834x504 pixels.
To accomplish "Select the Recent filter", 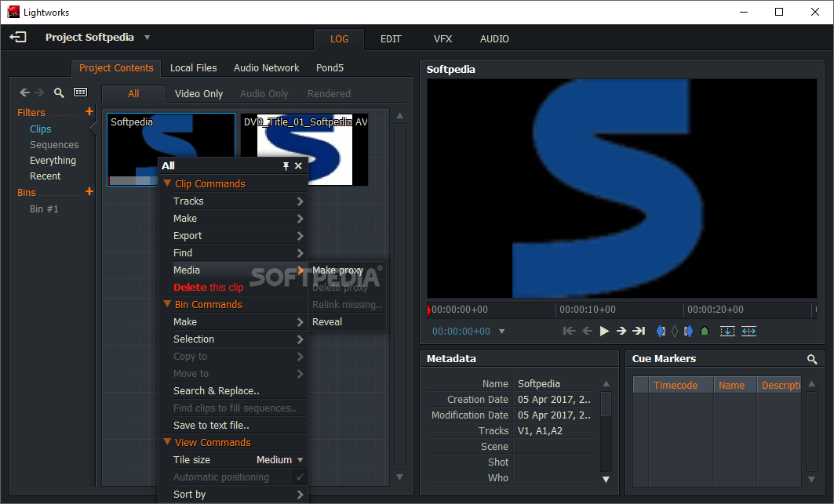I will coord(45,176).
